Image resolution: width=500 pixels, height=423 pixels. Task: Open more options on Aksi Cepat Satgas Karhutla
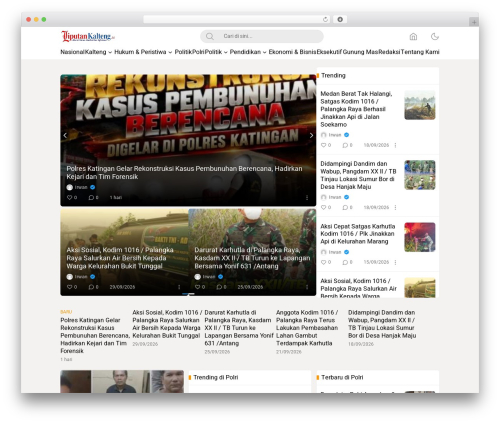pyautogui.click(x=395, y=262)
